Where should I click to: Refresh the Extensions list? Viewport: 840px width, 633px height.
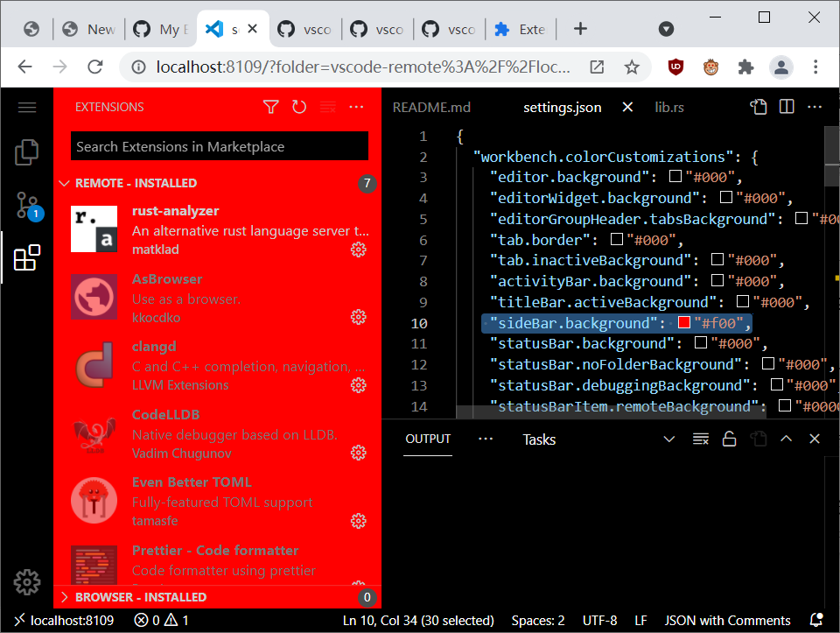[298, 106]
